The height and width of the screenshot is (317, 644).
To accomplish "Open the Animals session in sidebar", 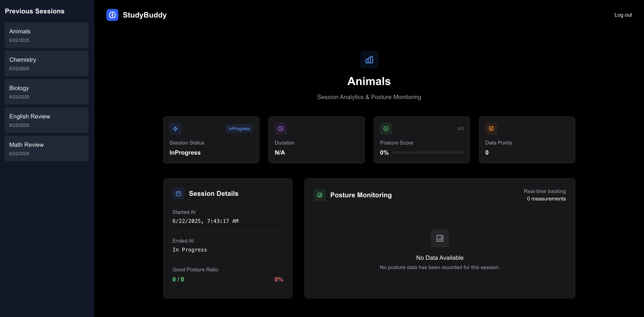I will coord(46,35).
